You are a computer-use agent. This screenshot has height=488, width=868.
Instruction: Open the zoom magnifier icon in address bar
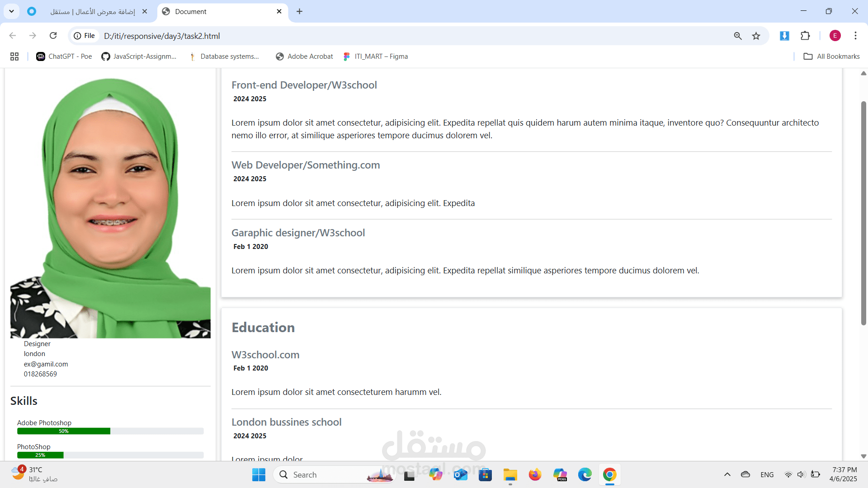click(x=738, y=36)
